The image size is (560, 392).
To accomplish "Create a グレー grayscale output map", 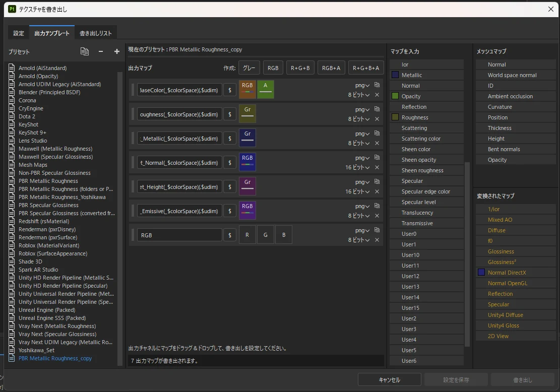I will (x=249, y=68).
